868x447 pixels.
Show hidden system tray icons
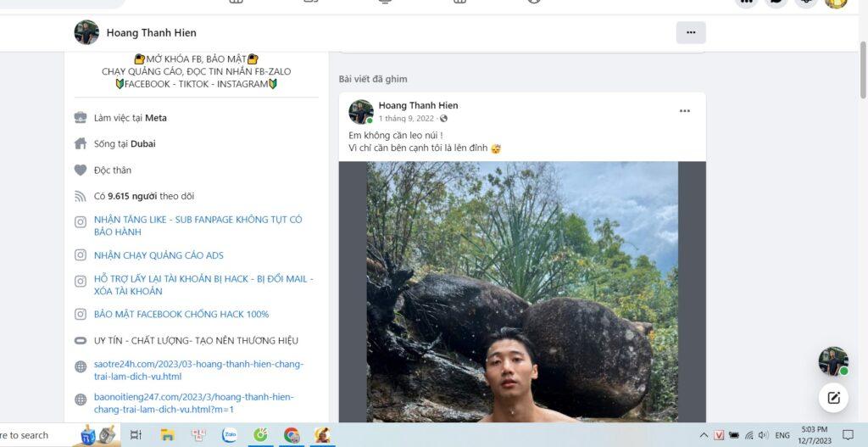coord(704,435)
